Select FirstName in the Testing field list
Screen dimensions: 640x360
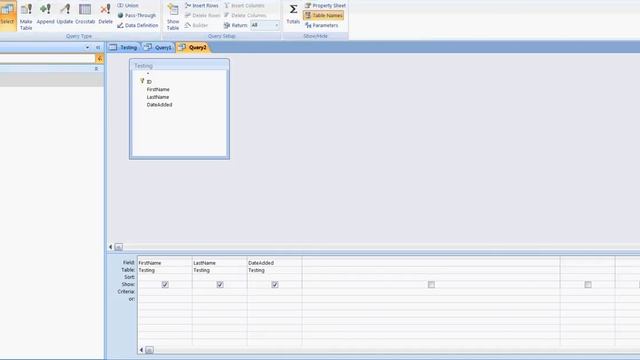tap(158, 89)
